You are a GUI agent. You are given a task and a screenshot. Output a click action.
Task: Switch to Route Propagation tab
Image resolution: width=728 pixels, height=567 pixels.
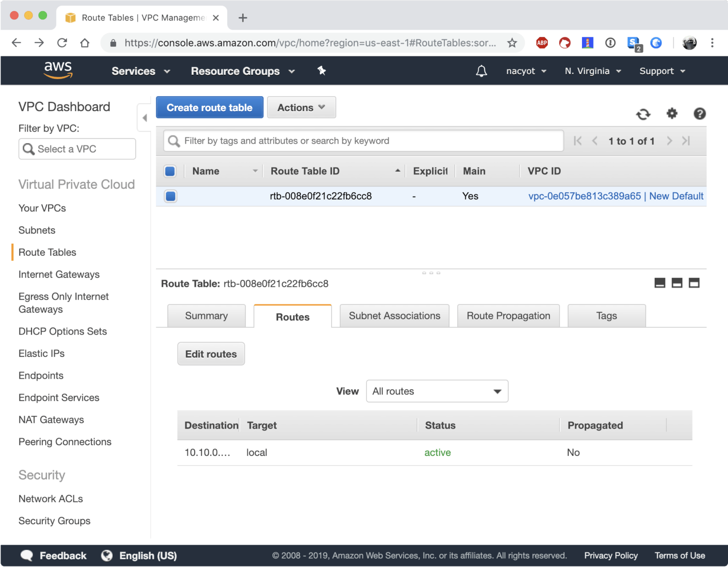pos(509,316)
